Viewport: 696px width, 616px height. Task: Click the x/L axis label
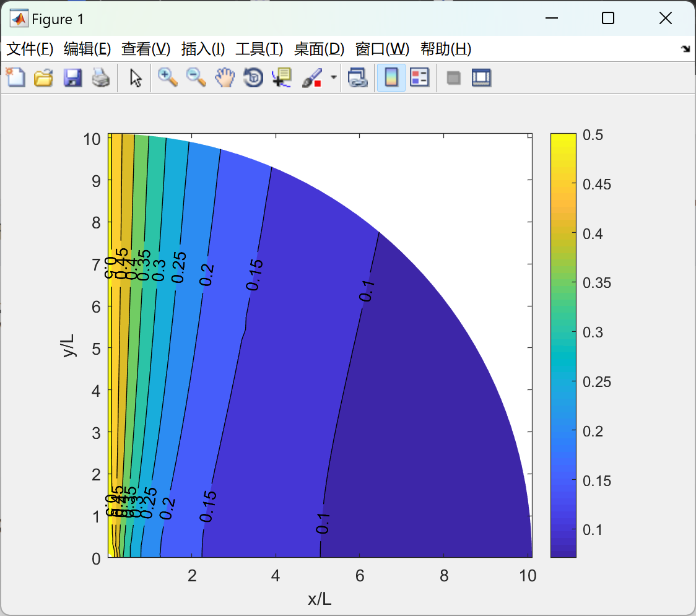(320, 599)
